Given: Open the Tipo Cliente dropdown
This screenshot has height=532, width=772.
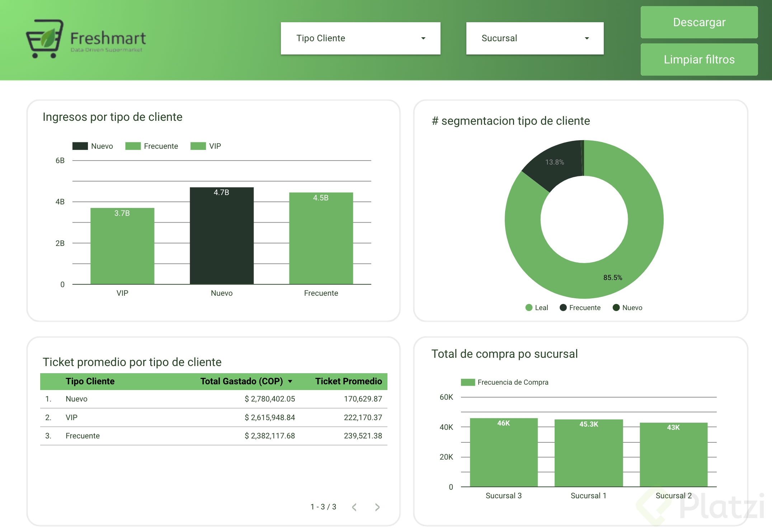Looking at the screenshot, I should (x=360, y=38).
